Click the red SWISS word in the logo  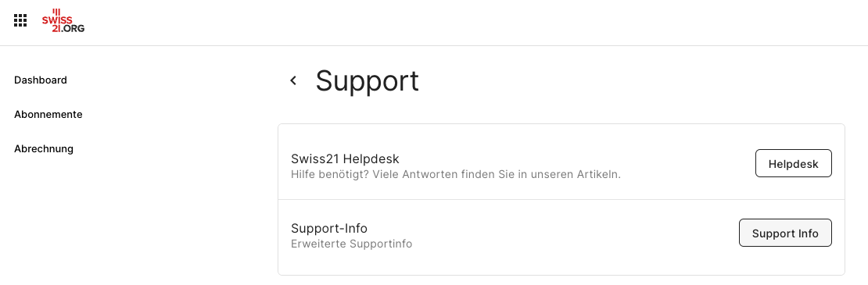pos(57,20)
